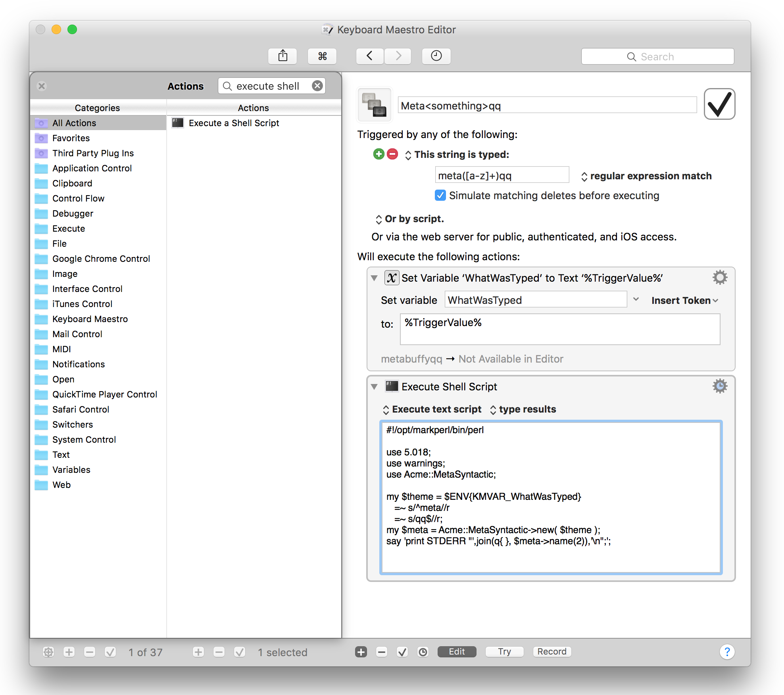This screenshot has height=695, width=784.
Task: Click the Edit button
Action: coord(457,651)
